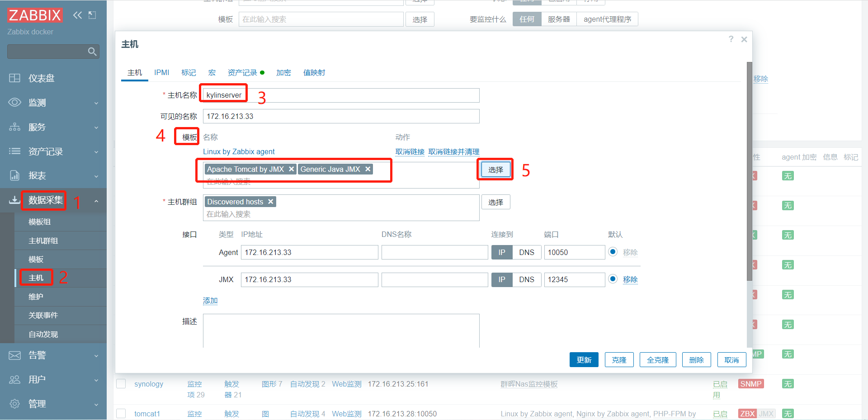This screenshot has height=420, width=868.
Task: Click the sidebar search magnifier icon
Action: pyautogui.click(x=92, y=52)
